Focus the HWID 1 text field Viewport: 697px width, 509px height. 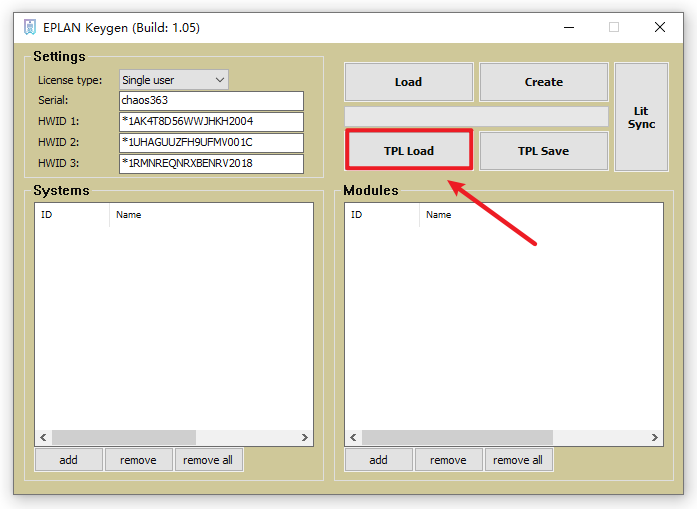[x=211, y=122]
